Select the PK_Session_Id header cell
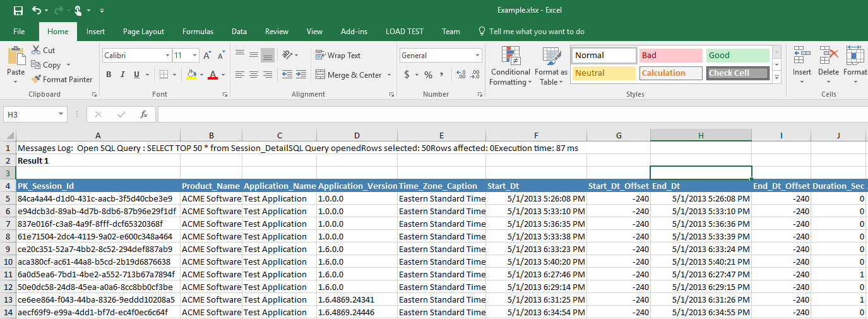Viewport: 868px width, 319px height. click(98, 186)
